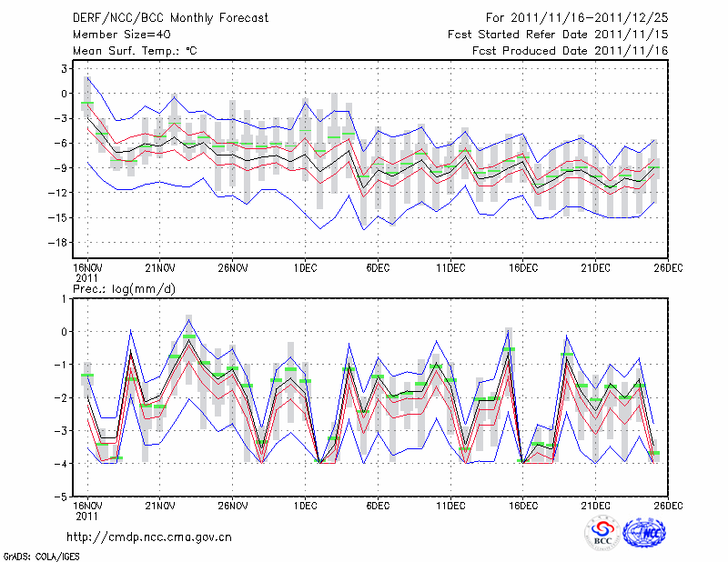Click the -9 y-axis label on temperature chart
Image resolution: width=728 pixels, height=562 pixels.
click(x=62, y=167)
